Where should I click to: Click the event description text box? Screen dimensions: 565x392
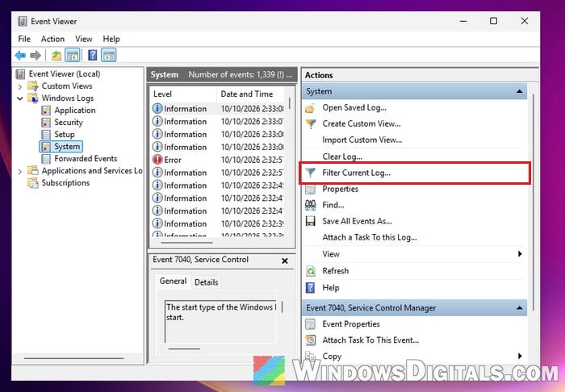click(220, 322)
